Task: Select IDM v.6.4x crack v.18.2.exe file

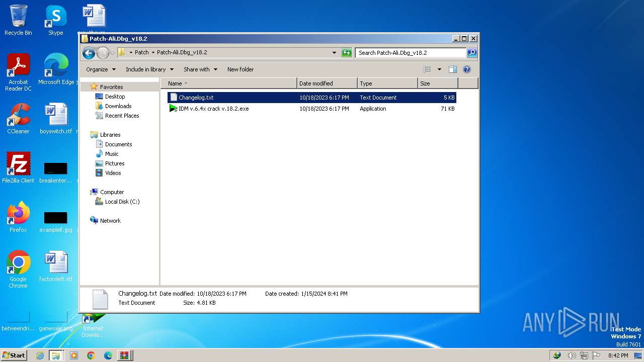Action: click(312, 109)
